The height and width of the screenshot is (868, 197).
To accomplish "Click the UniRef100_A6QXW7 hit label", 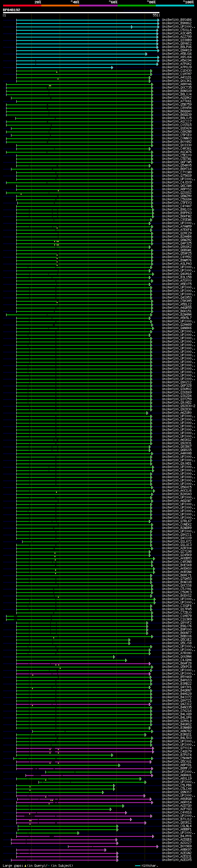I will 177,501.
